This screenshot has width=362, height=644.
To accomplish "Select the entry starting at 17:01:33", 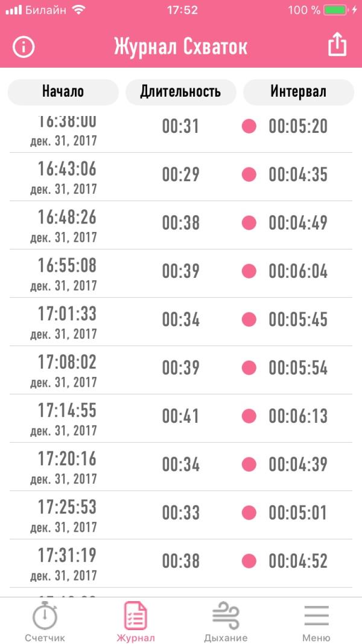I will pyautogui.click(x=181, y=322).
